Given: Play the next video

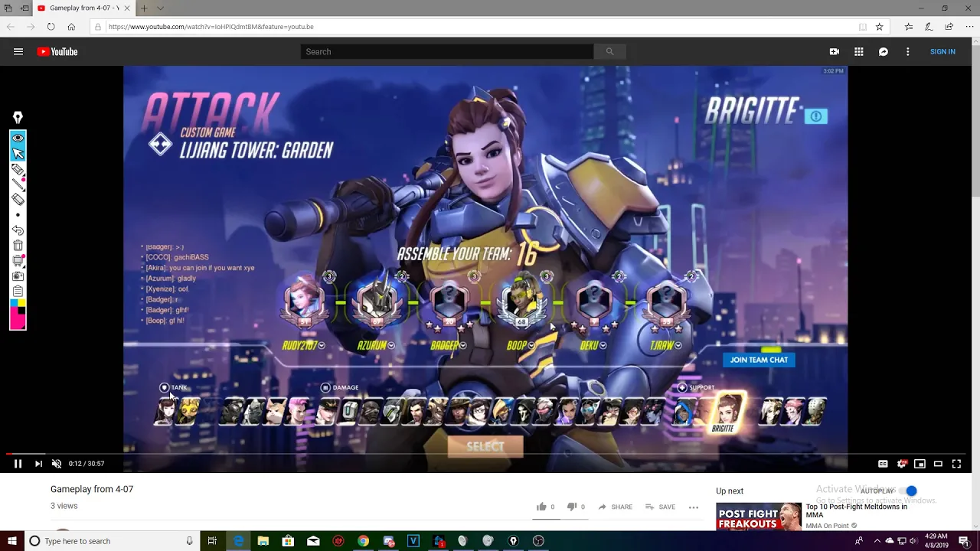Looking at the screenshot, I should (x=38, y=464).
